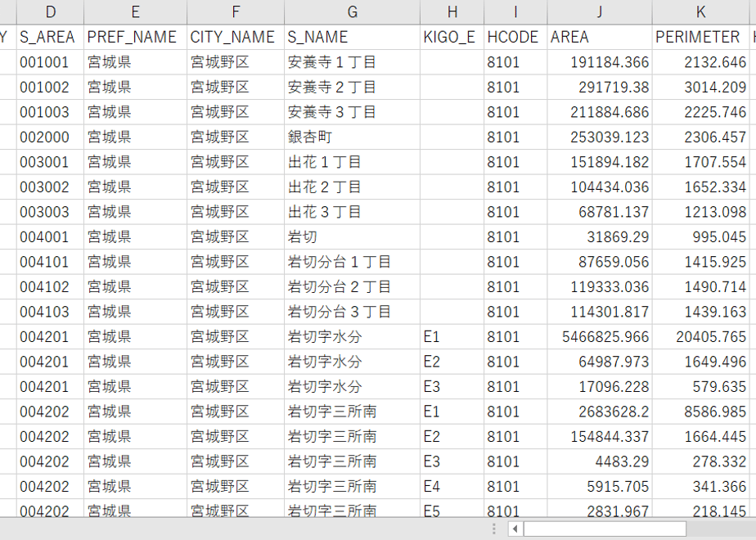Select the 銀杏町 cell
The width and height of the screenshot is (756, 540).
(352, 137)
